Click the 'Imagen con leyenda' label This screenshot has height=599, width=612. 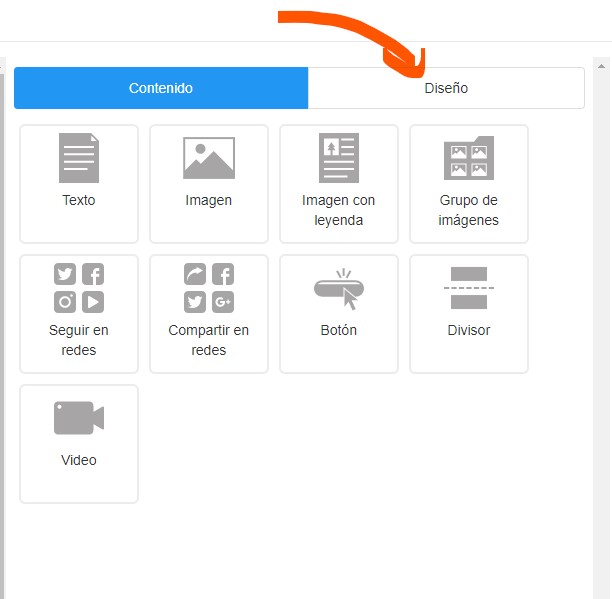[339, 210]
